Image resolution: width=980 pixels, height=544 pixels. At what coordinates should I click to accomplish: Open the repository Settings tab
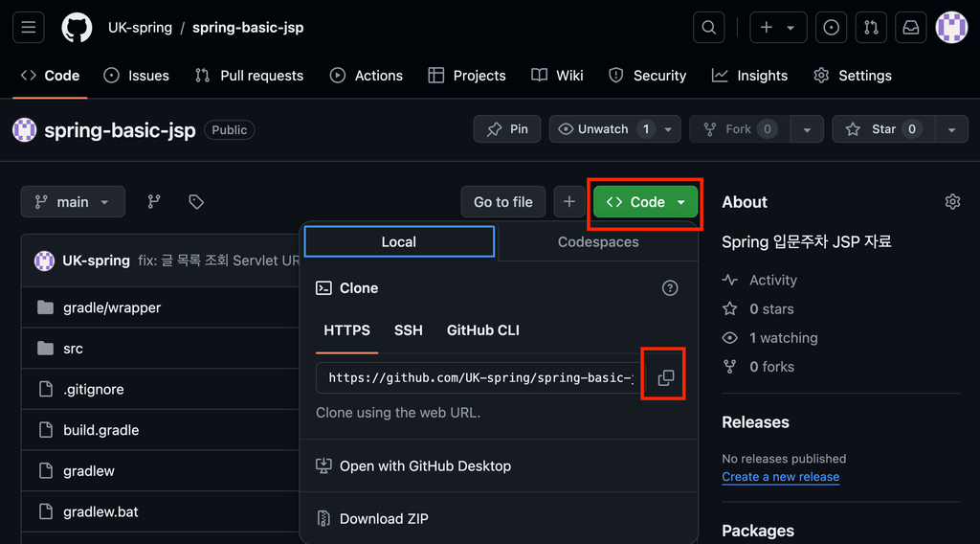(x=853, y=76)
